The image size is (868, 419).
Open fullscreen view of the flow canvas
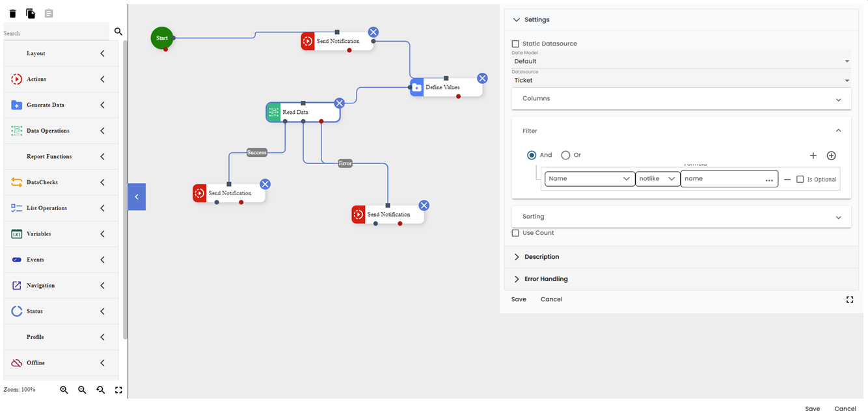pos(118,389)
